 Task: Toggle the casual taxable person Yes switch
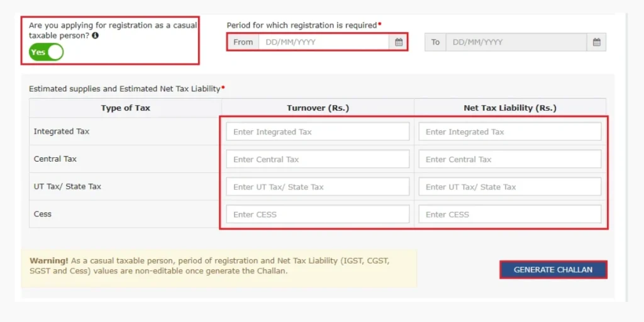pyautogui.click(x=47, y=52)
